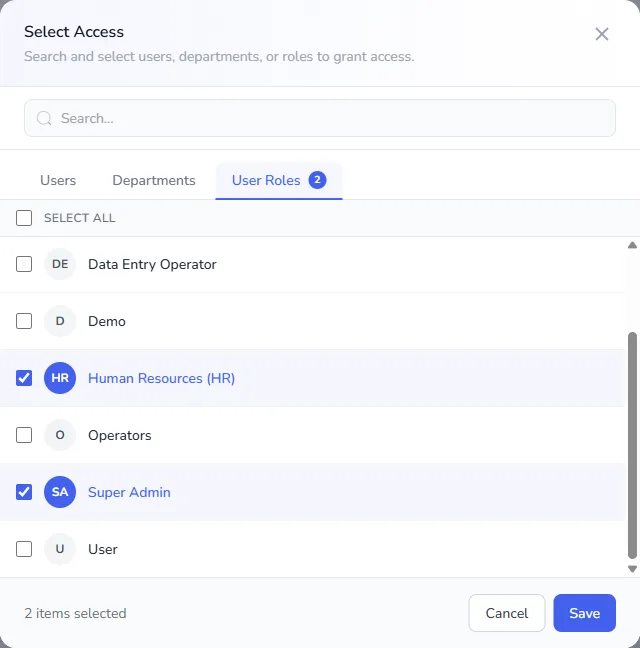Screen dimensions: 640x648
Task: Select the Demo role label
Action: click(x=107, y=322)
